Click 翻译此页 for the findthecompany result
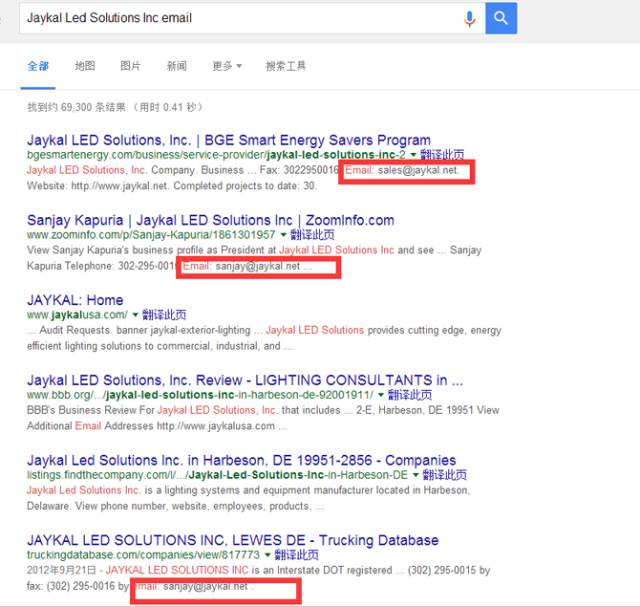Viewport: 640px width, 607px height. tap(445, 475)
